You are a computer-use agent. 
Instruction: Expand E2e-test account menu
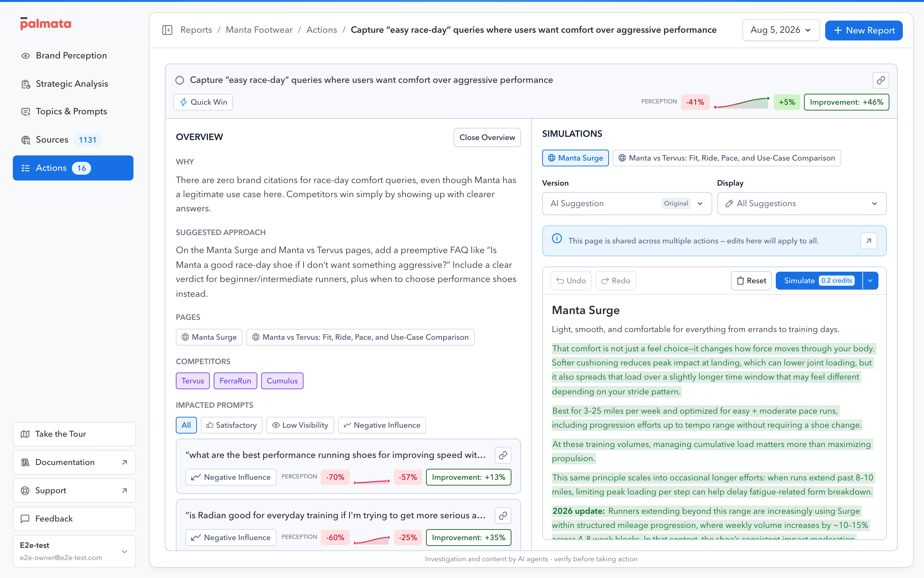74,551
